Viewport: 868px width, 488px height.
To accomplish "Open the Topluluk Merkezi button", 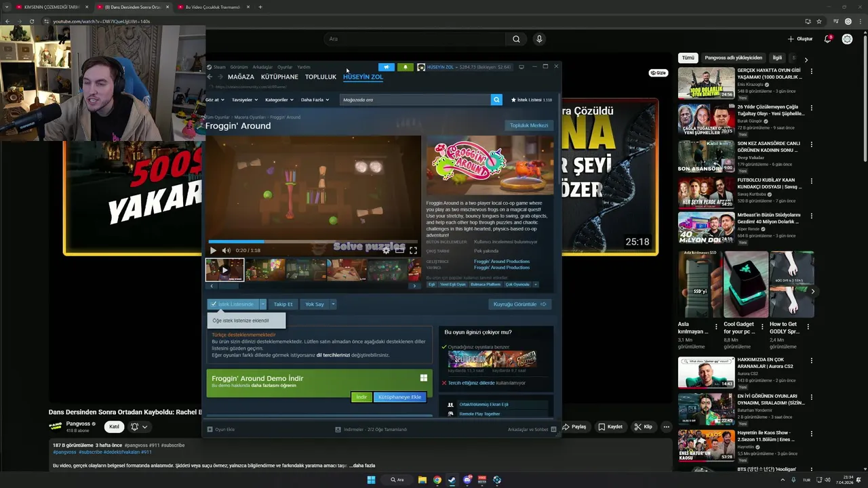I will (x=529, y=125).
